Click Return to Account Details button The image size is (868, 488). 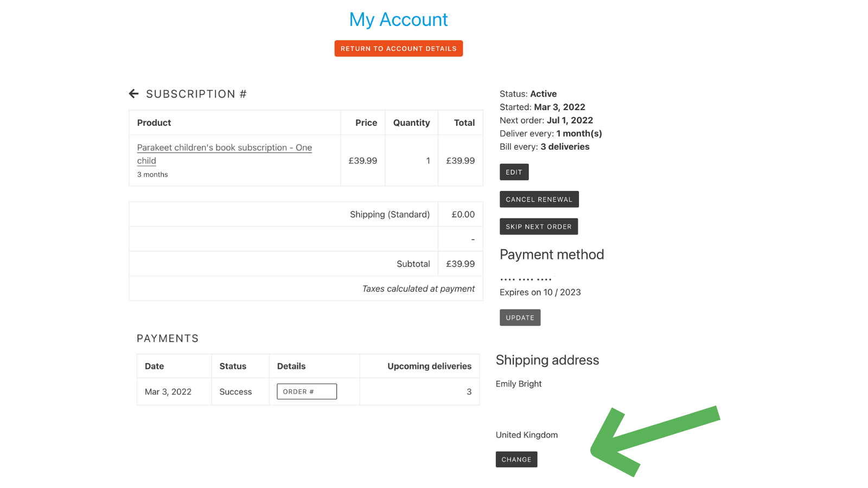pyautogui.click(x=399, y=48)
